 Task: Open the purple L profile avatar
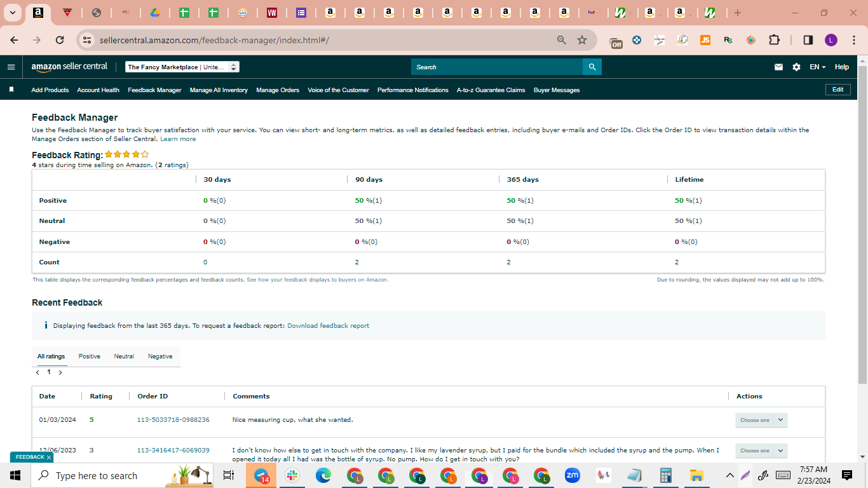pyautogui.click(x=831, y=40)
